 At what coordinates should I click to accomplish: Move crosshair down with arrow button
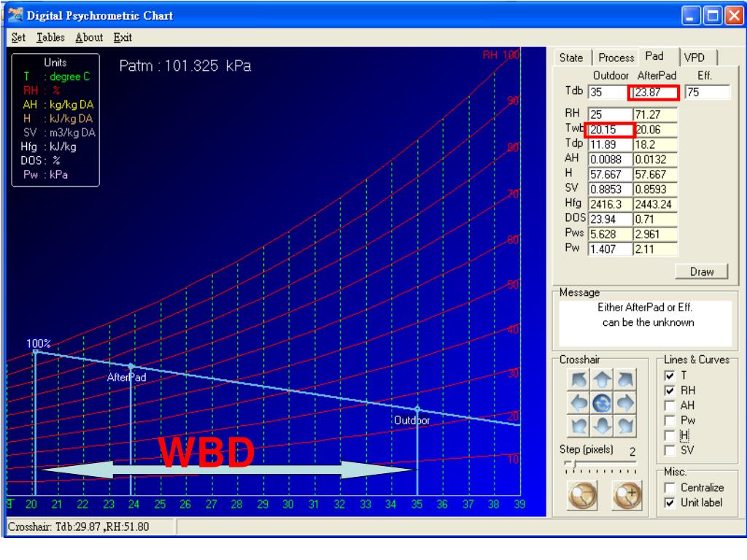pyautogui.click(x=602, y=426)
